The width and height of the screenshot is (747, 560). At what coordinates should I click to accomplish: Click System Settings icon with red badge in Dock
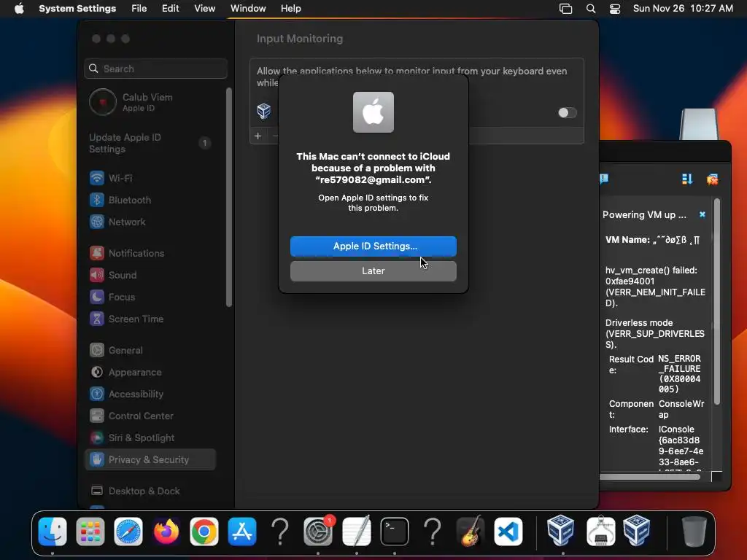pyautogui.click(x=318, y=531)
